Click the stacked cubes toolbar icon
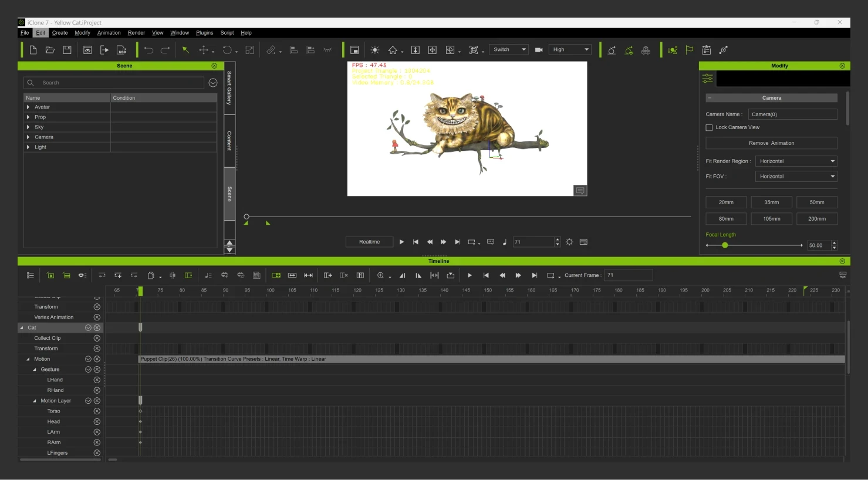The width and height of the screenshot is (868, 480). (x=646, y=50)
